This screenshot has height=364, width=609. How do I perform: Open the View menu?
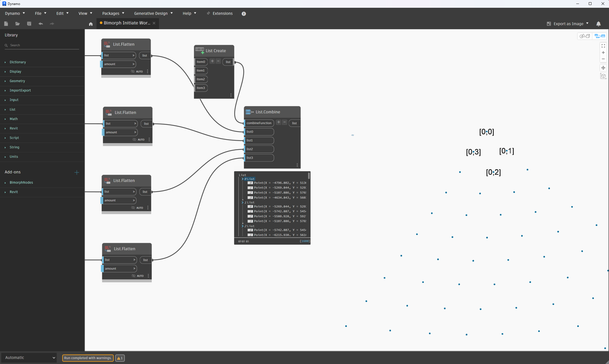tap(85, 13)
